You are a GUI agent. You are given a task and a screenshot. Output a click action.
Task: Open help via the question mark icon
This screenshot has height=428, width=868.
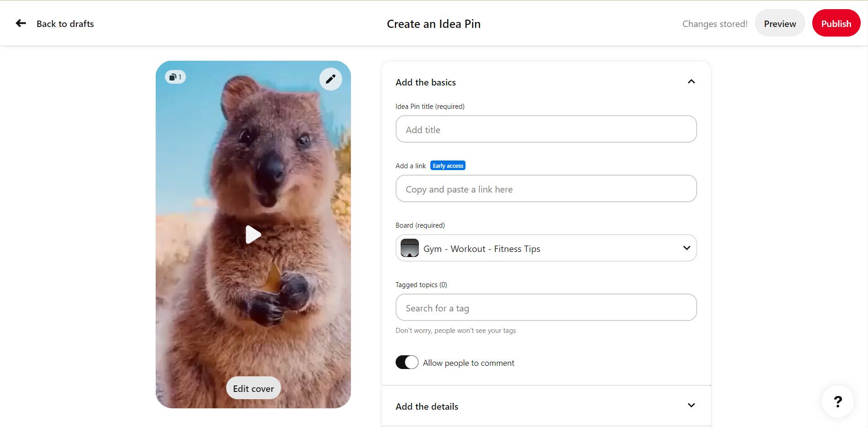(x=837, y=401)
